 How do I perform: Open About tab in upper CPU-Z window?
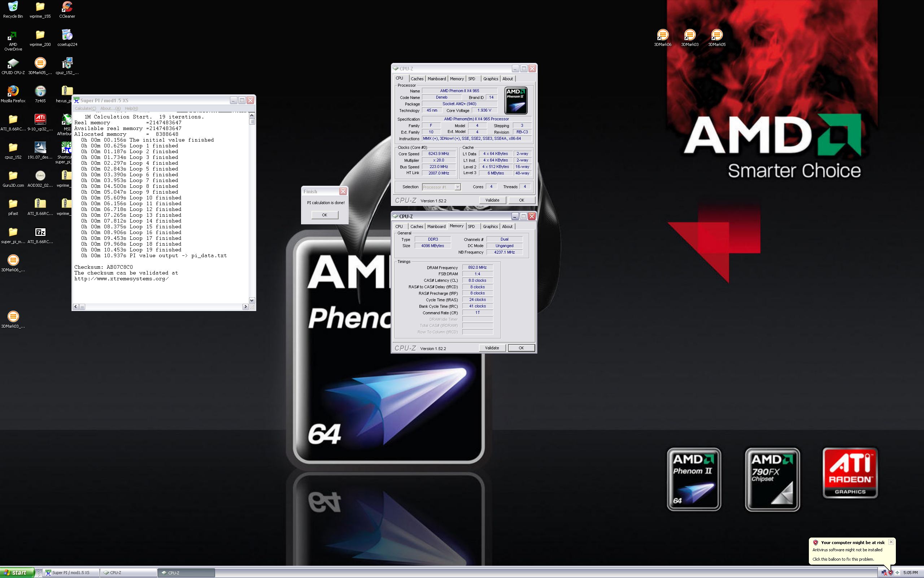pos(507,79)
